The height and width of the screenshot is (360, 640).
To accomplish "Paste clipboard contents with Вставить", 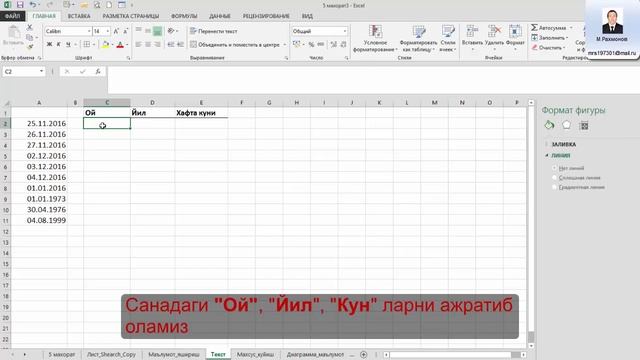I will point(13,36).
